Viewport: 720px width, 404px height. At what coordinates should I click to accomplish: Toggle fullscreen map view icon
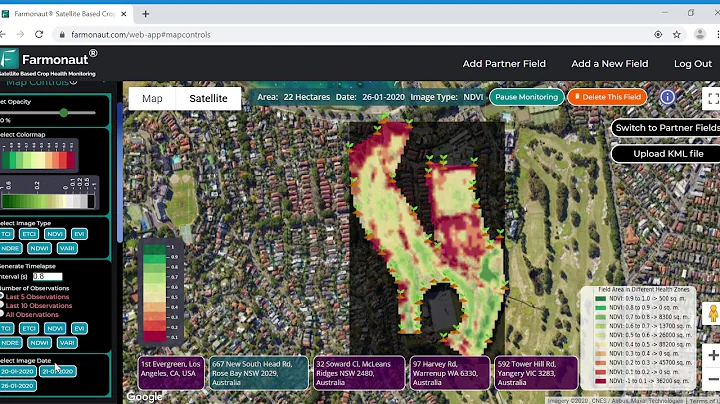tap(713, 98)
